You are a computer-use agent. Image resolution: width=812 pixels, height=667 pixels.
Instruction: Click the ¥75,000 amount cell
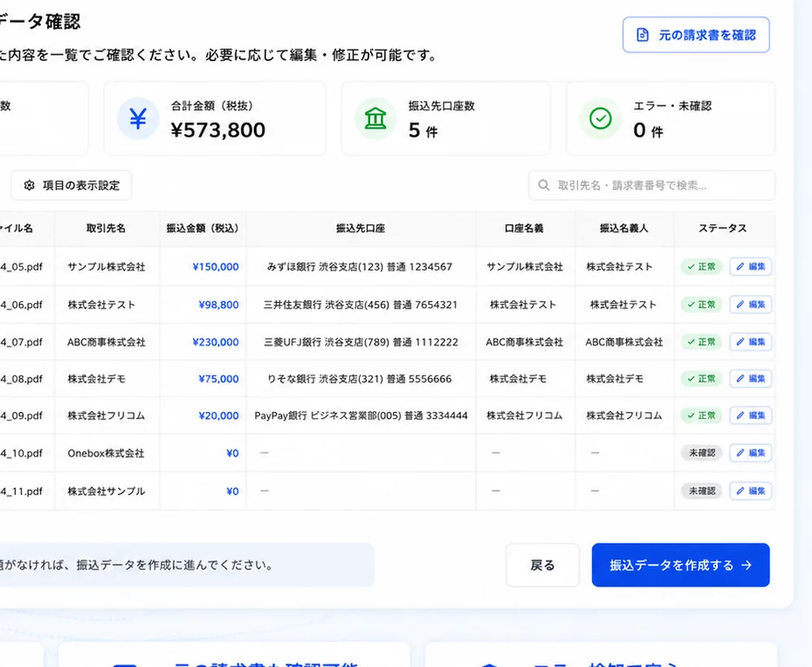click(218, 379)
